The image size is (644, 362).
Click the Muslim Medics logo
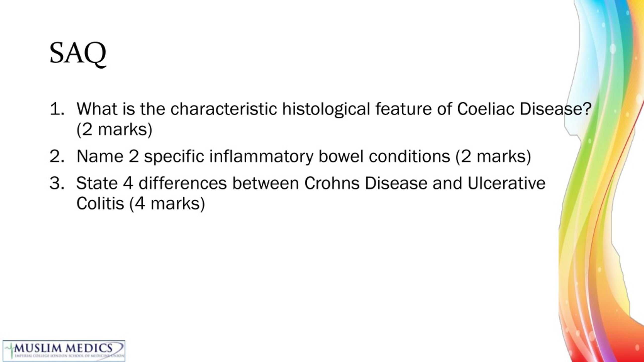64,351
